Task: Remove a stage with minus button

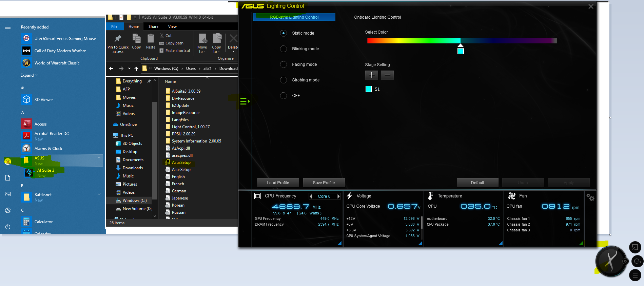Action: pyautogui.click(x=387, y=75)
